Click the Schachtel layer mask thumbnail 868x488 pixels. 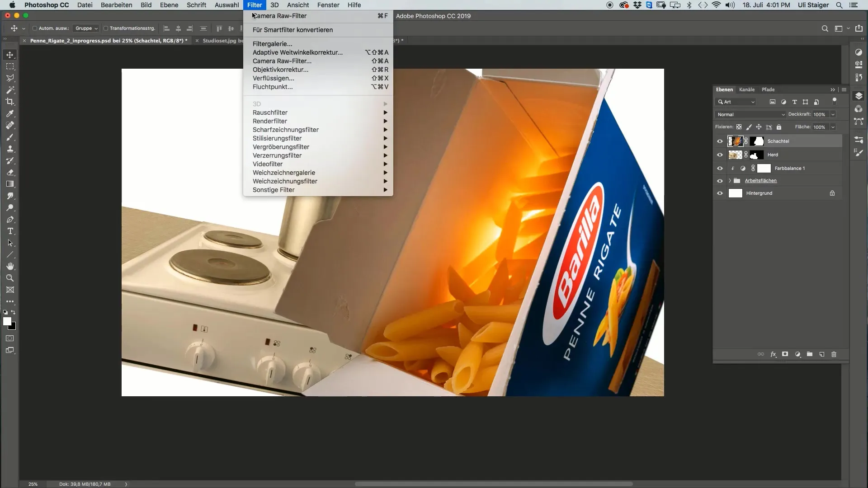click(x=757, y=141)
